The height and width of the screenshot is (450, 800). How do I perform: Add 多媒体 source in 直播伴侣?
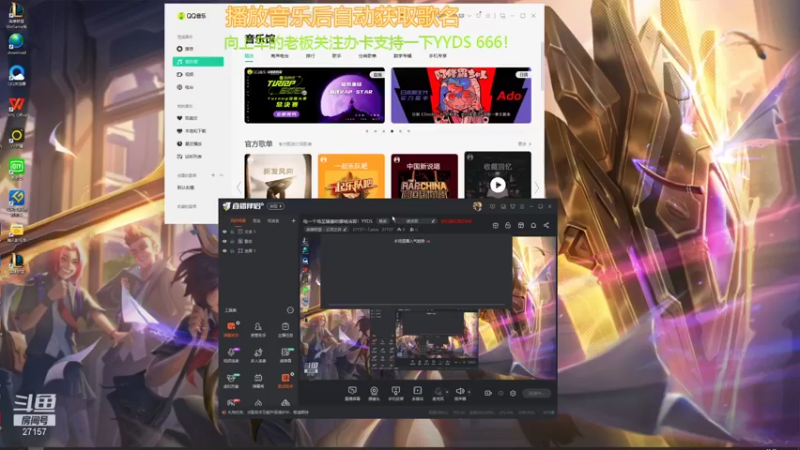pos(417,393)
